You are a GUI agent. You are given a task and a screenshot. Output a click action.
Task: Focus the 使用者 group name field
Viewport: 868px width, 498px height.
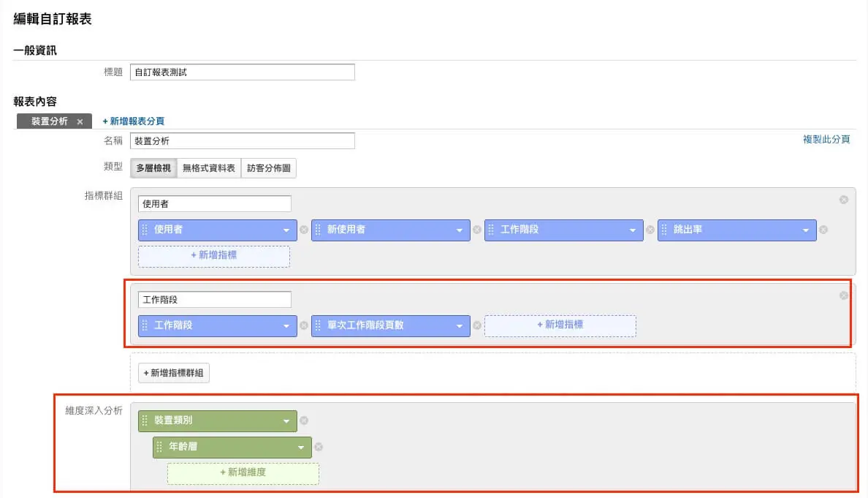point(214,204)
